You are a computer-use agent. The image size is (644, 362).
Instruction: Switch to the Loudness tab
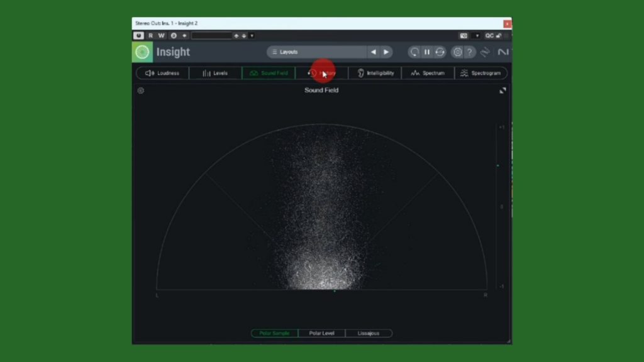pos(162,73)
